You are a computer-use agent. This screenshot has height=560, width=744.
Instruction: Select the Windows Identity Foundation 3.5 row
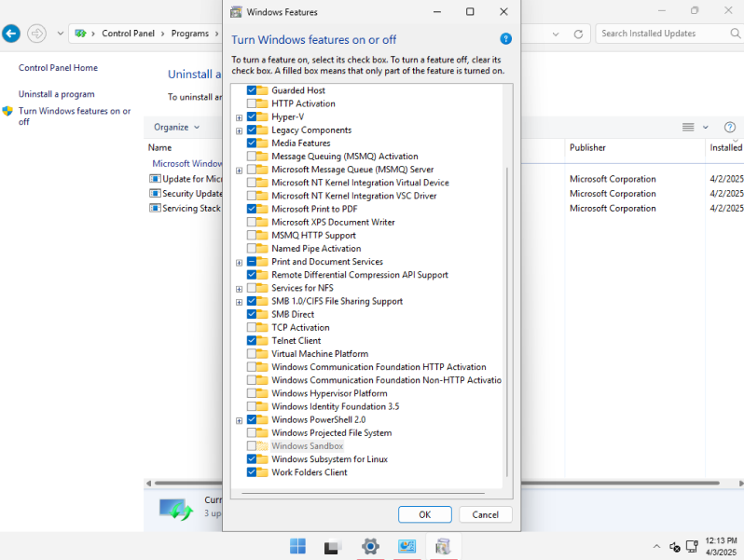335,406
